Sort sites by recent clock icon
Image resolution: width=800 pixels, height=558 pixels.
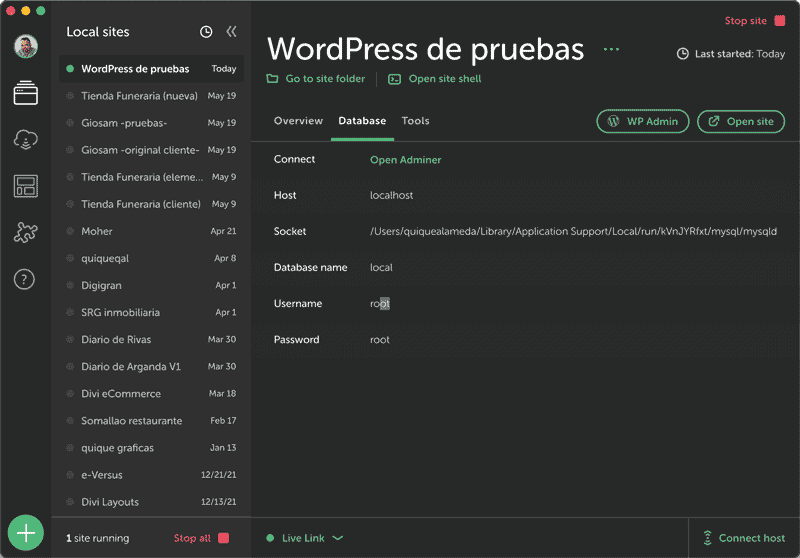point(206,32)
